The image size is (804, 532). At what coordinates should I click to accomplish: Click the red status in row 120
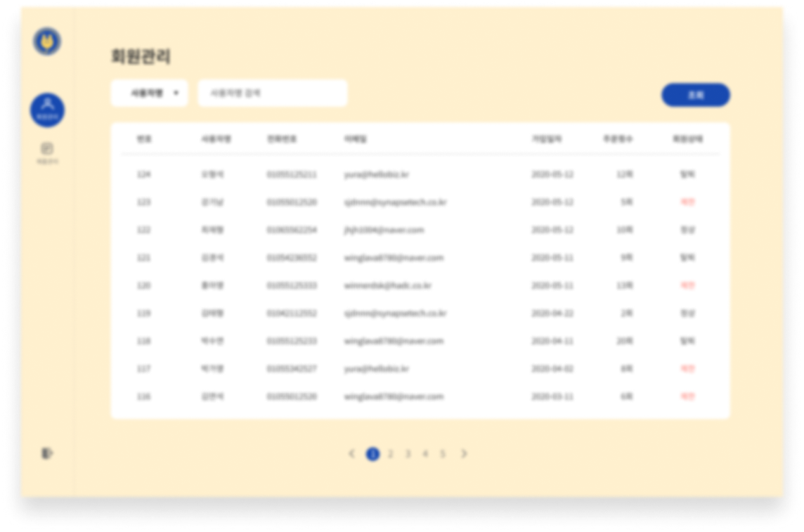point(687,285)
